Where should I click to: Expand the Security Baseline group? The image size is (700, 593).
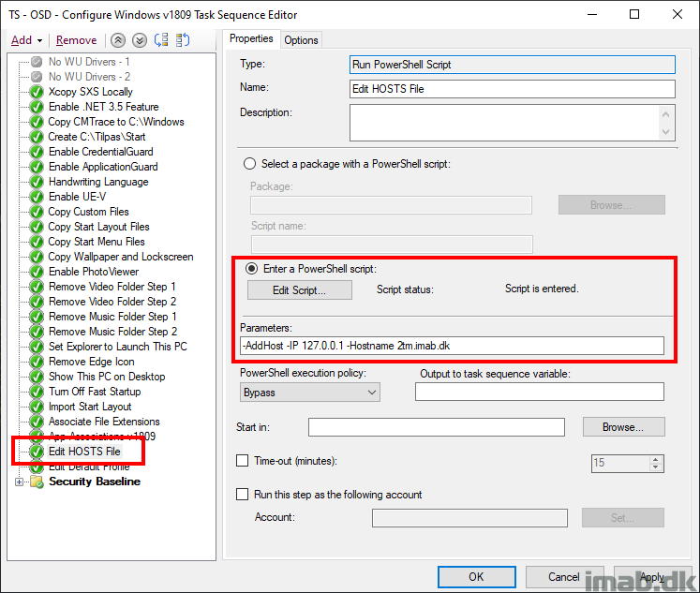20,482
